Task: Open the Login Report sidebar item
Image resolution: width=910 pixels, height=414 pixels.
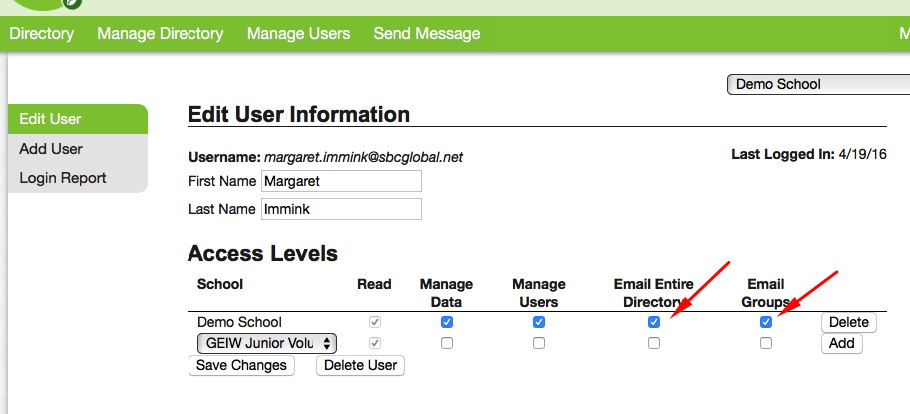Action: tap(63, 178)
